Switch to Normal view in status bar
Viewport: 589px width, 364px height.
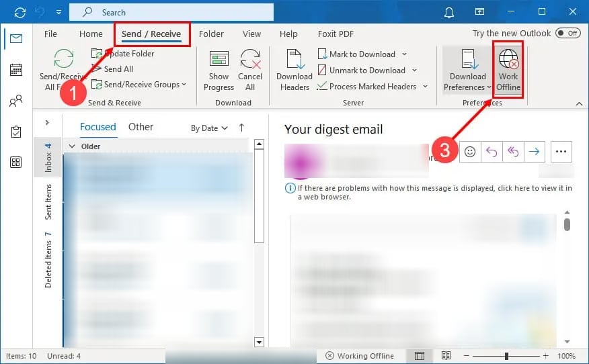[420, 356]
